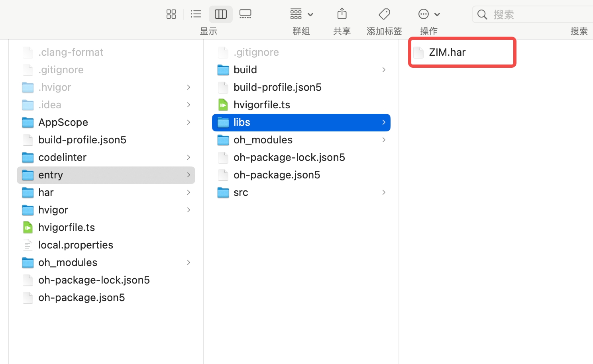Expand the .hvigor folder chevron
The image size is (593, 364).
point(189,87)
